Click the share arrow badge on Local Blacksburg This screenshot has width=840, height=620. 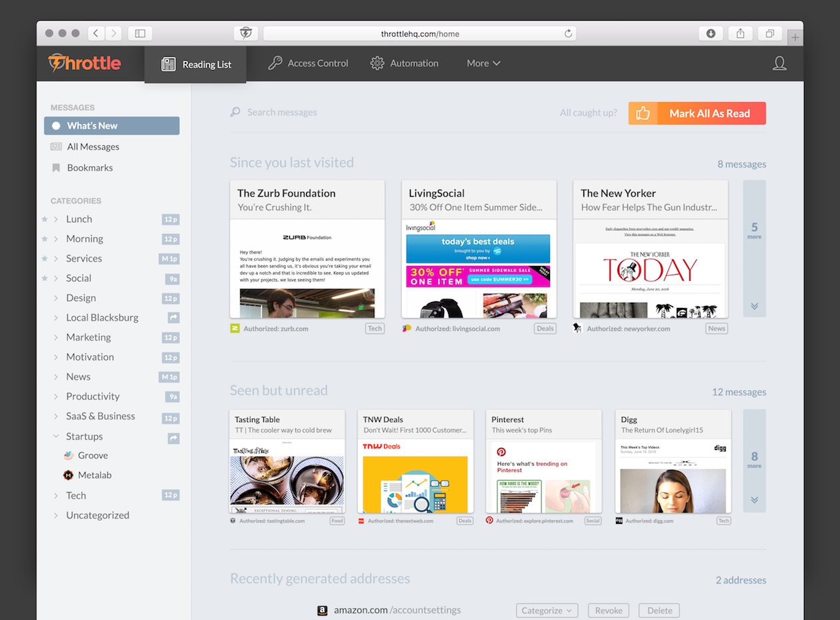point(173,318)
